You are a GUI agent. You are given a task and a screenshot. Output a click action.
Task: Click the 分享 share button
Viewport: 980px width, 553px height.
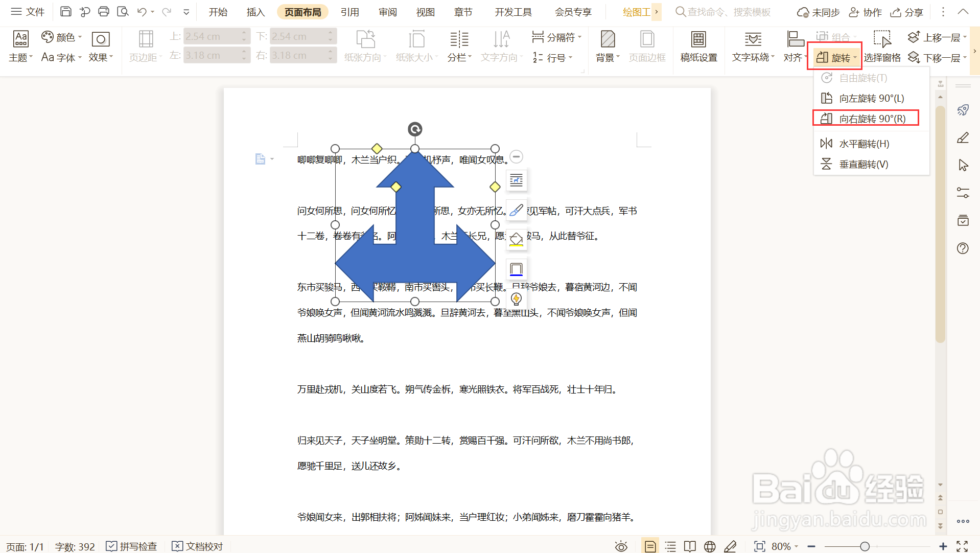pos(907,12)
